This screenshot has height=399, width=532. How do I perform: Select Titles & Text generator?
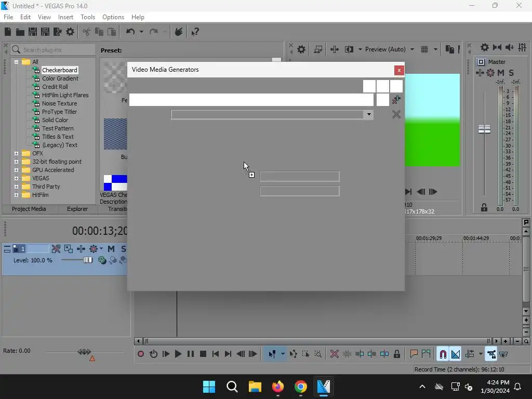(58, 137)
